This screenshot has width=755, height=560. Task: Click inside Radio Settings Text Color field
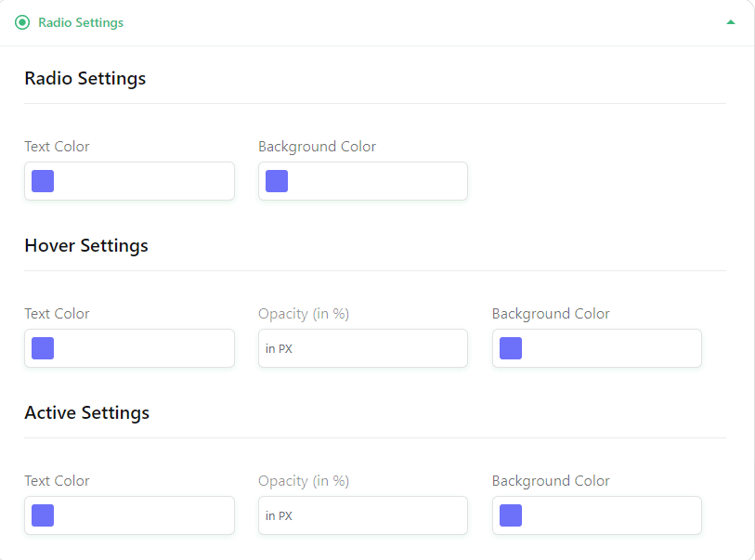click(x=129, y=181)
